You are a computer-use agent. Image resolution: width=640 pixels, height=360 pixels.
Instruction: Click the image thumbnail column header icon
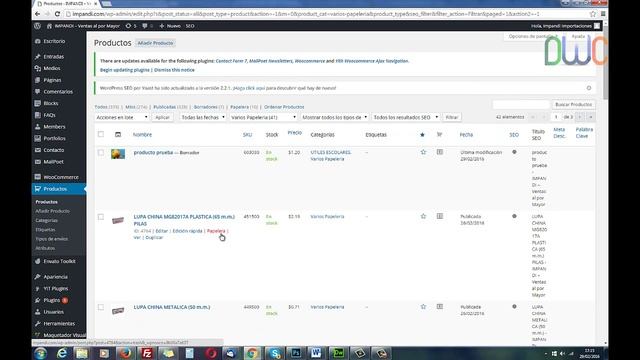[x=118, y=134]
